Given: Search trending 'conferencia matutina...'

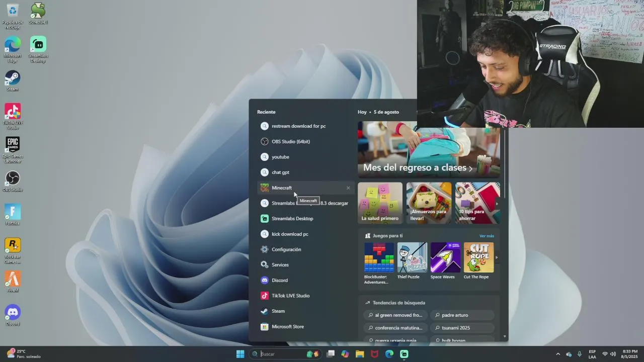Looking at the screenshot, I should coord(395,328).
